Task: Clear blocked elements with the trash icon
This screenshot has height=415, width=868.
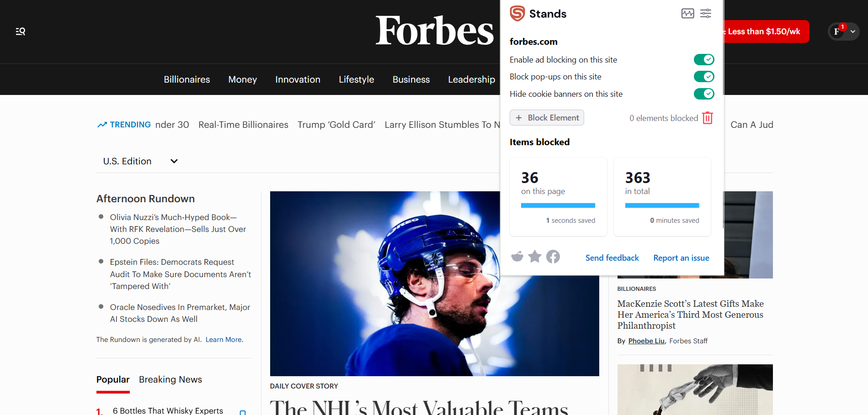Action: point(708,118)
